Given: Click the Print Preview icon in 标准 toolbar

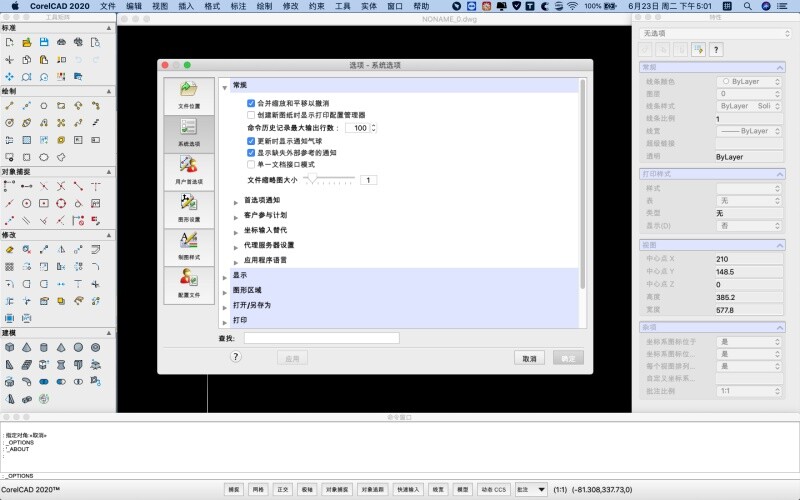Looking at the screenshot, I should click(x=95, y=42).
